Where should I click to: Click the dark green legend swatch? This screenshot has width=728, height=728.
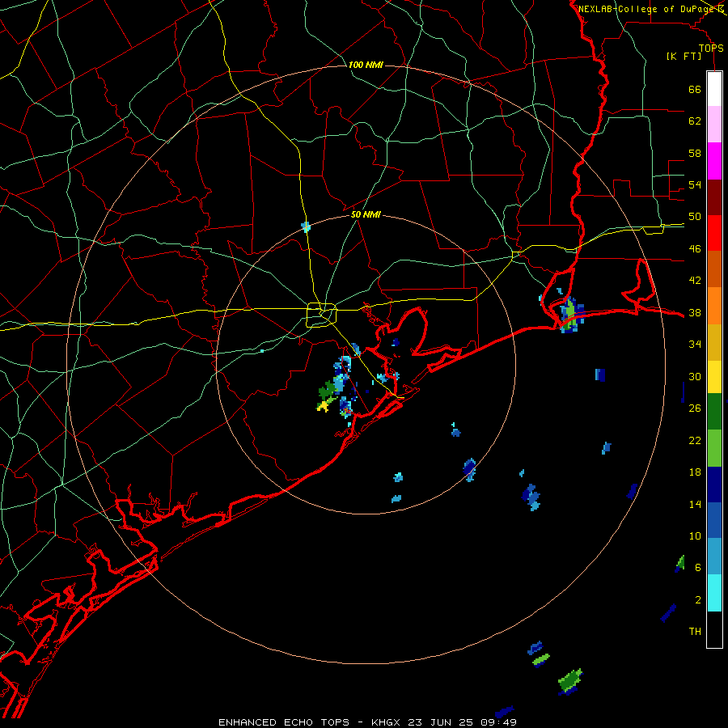point(714,412)
